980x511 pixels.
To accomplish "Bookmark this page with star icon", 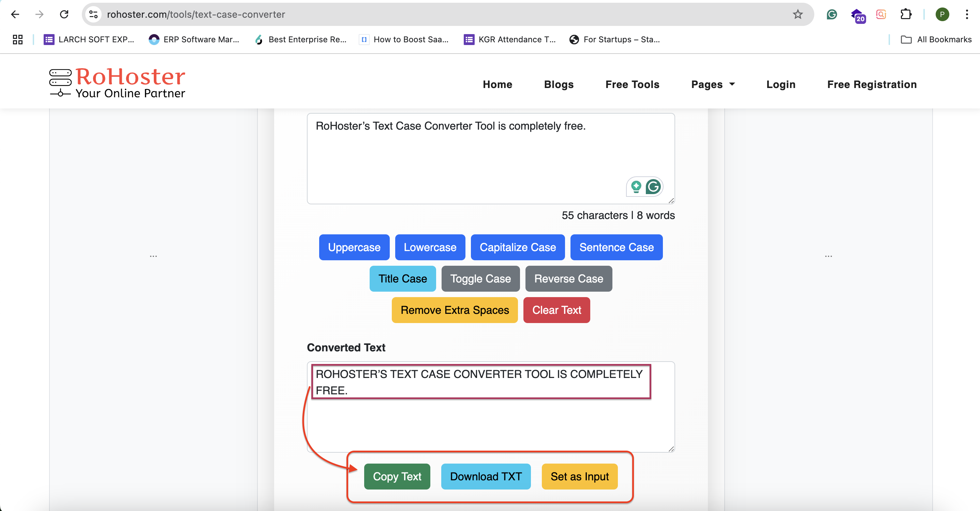I will pyautogui.click(x=797, y=14).
